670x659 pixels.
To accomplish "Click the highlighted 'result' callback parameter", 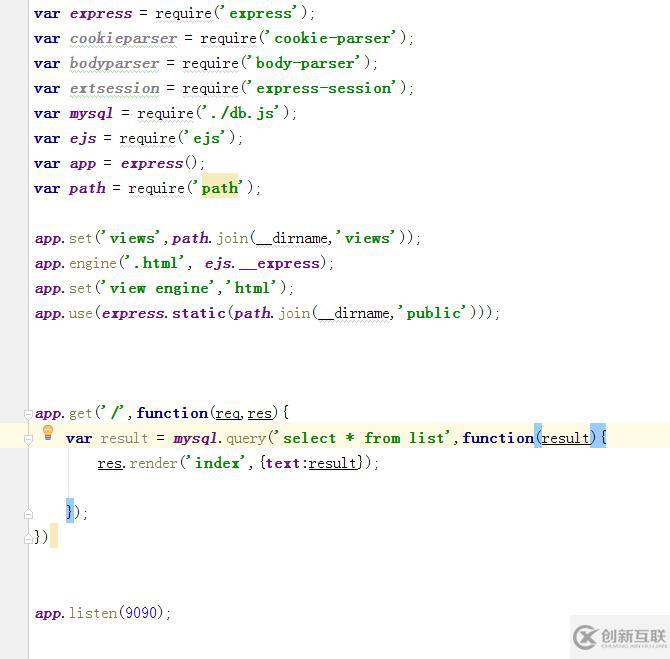I will point(566,438).
